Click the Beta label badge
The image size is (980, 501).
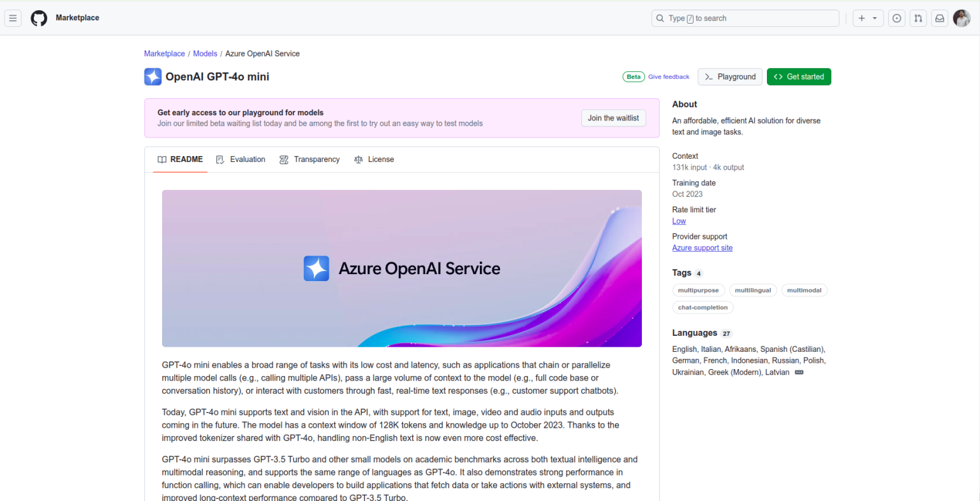click(634, 76)
